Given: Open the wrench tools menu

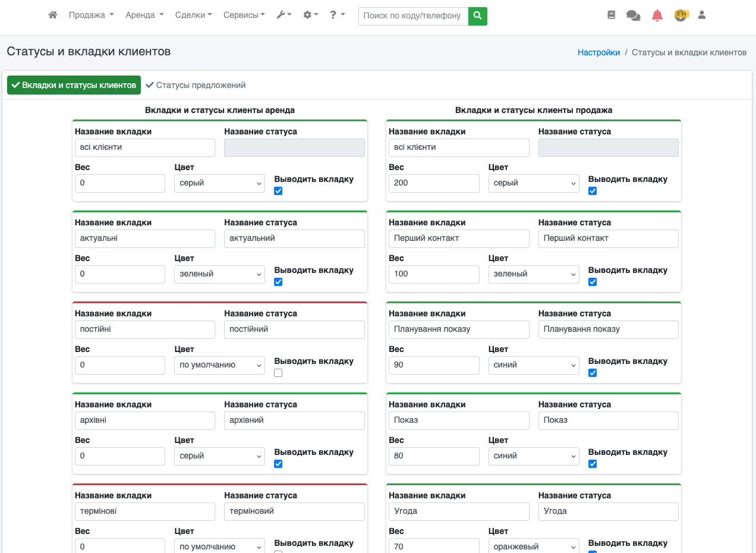Looking at the screenshot, I should (283, 15).
